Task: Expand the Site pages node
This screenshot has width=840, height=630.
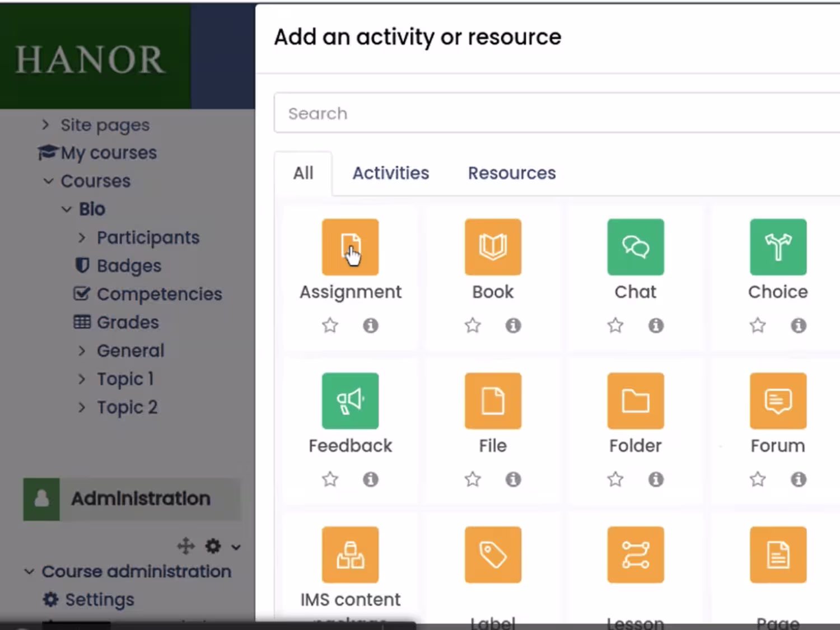Action: 46,124
